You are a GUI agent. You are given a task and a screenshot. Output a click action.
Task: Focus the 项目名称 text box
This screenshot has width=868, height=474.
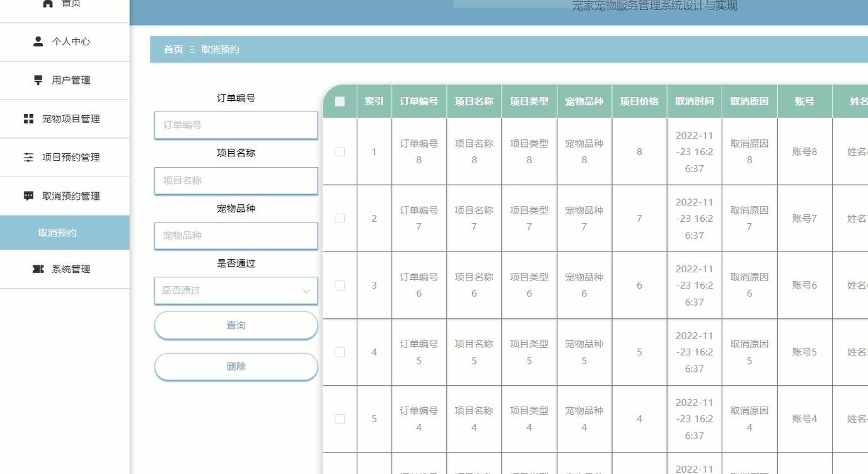click(x=236, y=180)
